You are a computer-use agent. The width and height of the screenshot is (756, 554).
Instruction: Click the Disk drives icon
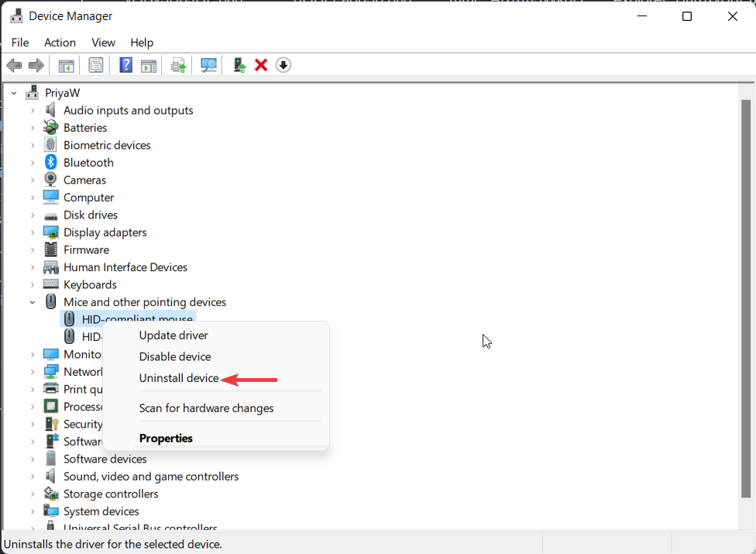click(x=50, y=215)
